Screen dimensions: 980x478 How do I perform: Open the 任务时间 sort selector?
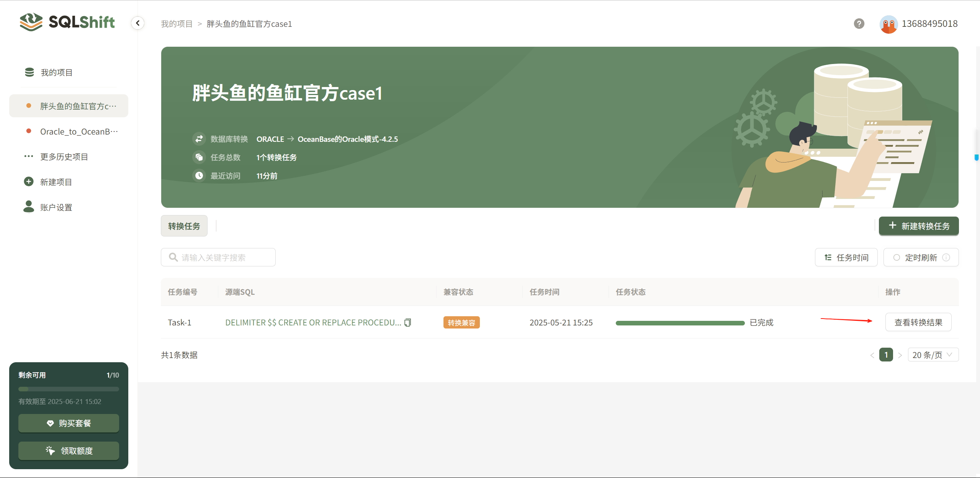(x=846, y=257)
